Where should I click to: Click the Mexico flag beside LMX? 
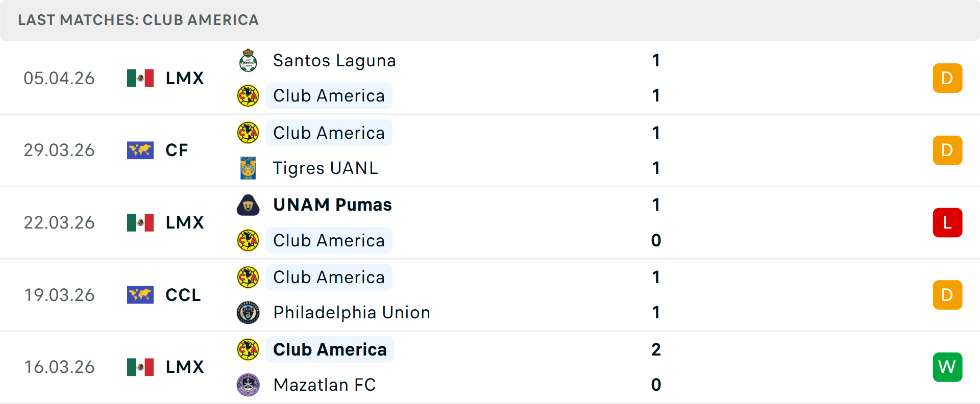(x=140, y=78)
